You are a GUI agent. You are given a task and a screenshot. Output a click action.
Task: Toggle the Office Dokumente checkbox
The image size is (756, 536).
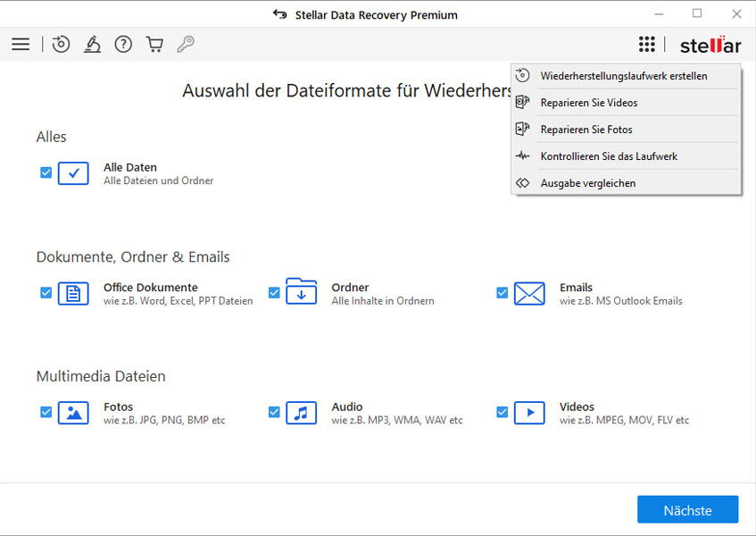pos(46,292)
